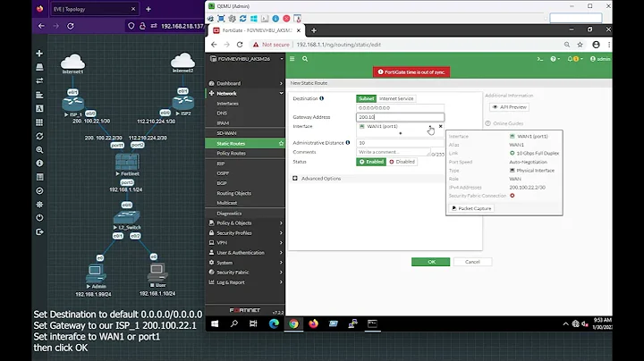Select Internet Service destination type
The image size is (644, 361).
(x=396, y=99)
